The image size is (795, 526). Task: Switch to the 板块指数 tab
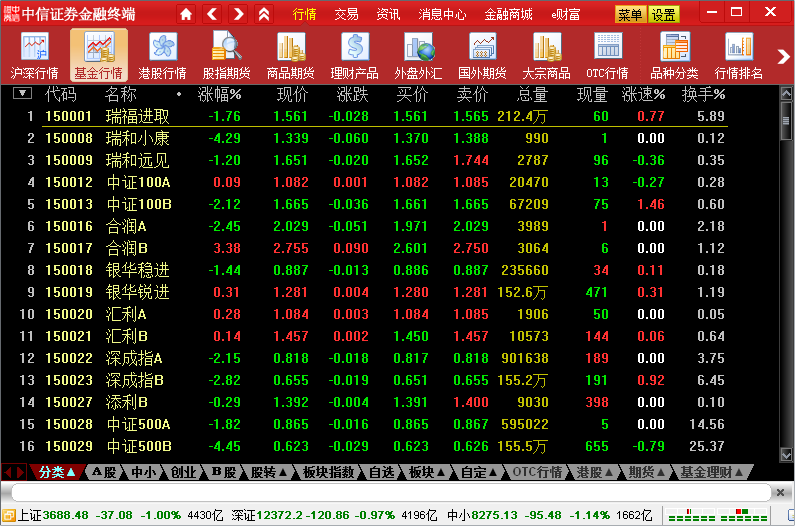click(329, 473)
